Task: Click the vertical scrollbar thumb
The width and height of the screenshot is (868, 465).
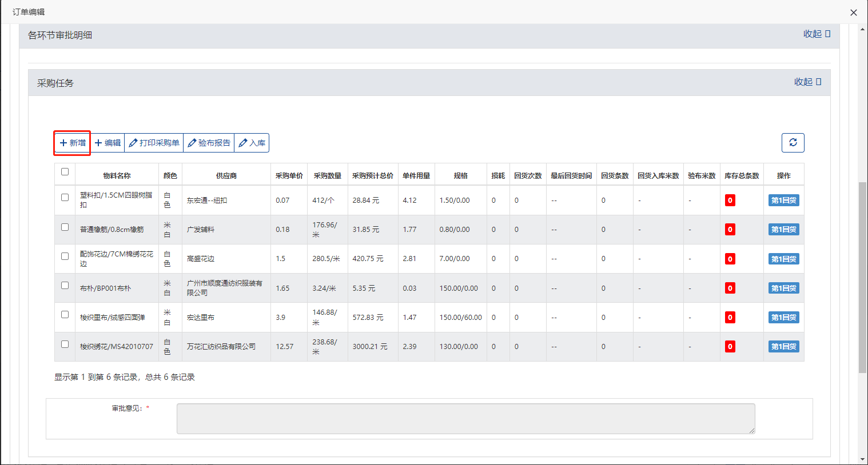Action: (862, 277)
